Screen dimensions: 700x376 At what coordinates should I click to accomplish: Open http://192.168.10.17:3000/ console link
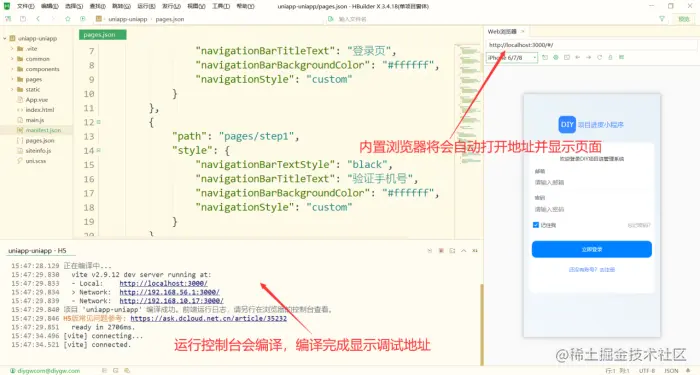171,301
